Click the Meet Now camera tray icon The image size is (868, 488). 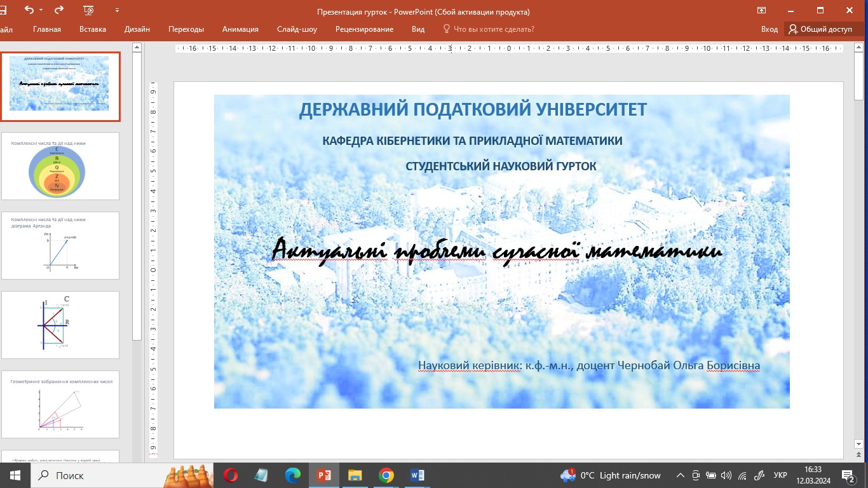pos(696,475)
